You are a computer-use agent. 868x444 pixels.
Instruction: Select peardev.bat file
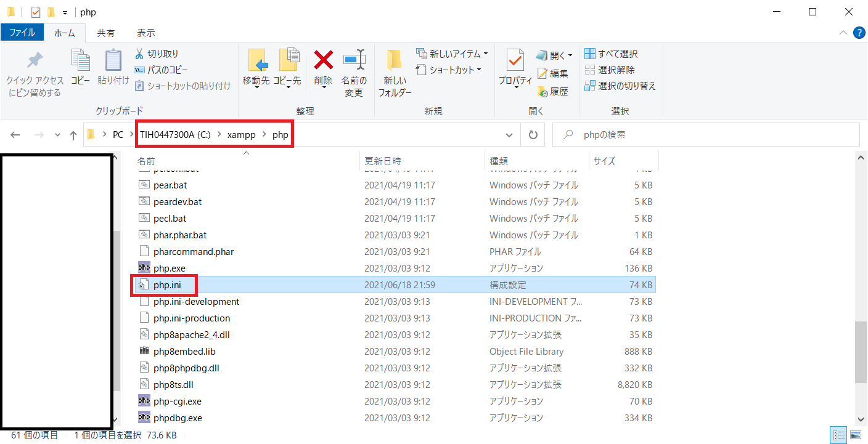[395, 201]
